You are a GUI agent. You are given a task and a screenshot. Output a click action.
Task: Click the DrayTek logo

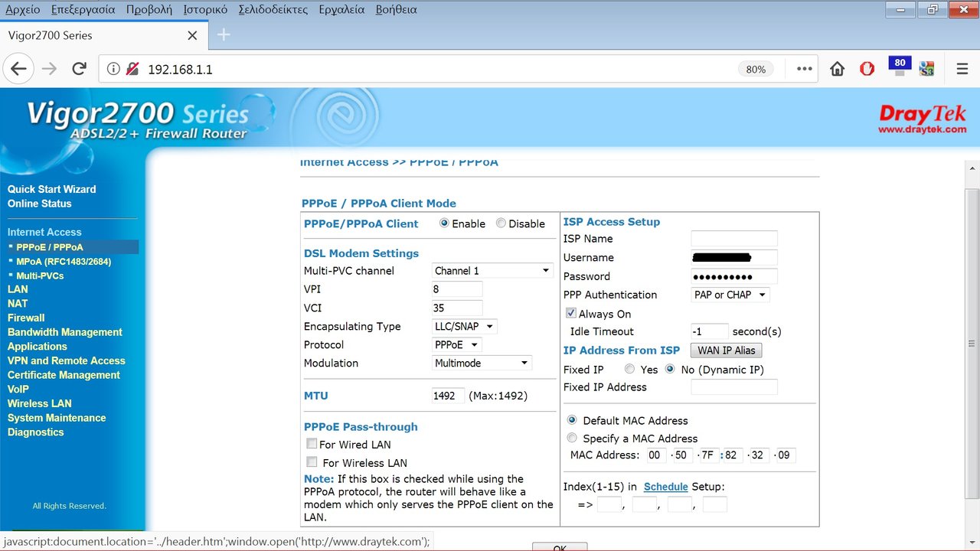point(922,119)
